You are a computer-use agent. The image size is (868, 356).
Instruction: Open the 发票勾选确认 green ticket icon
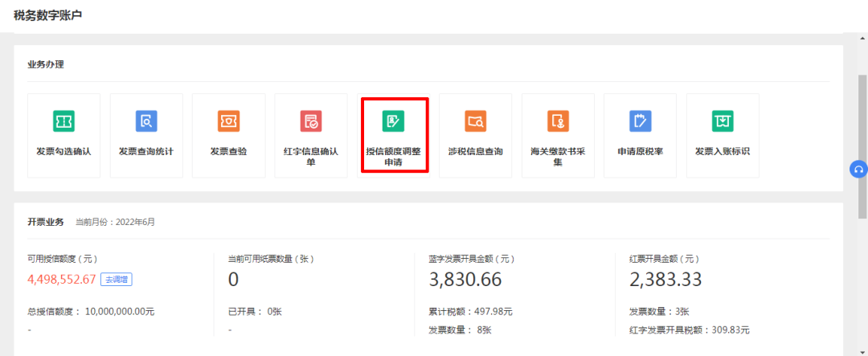pyautogui.click(x=63, y=121)
